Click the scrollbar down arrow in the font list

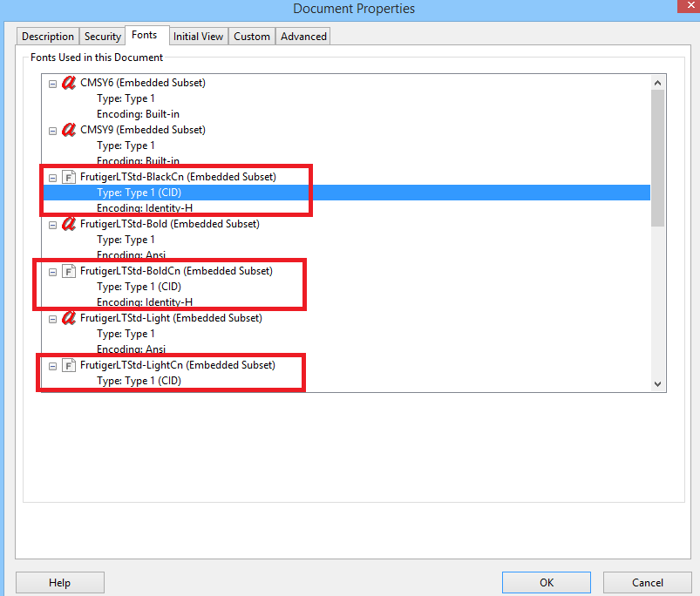point(658,384)
